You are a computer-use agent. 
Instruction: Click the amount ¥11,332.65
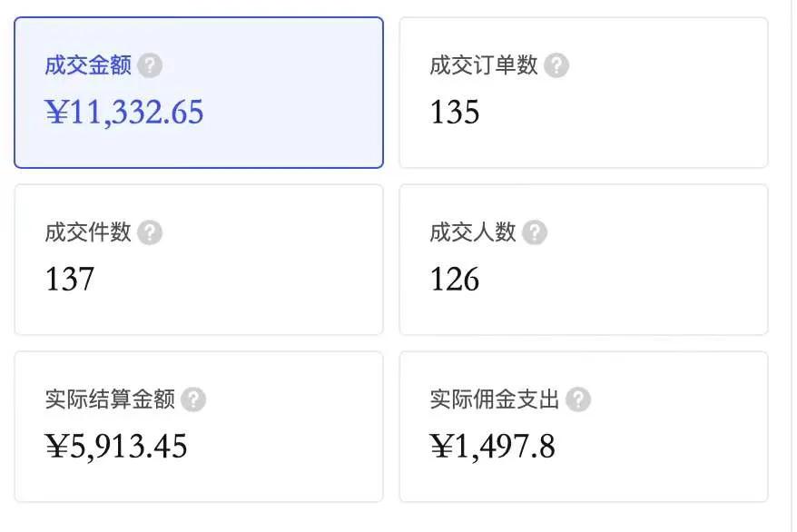pyautogui.click(x=125, y=111)
